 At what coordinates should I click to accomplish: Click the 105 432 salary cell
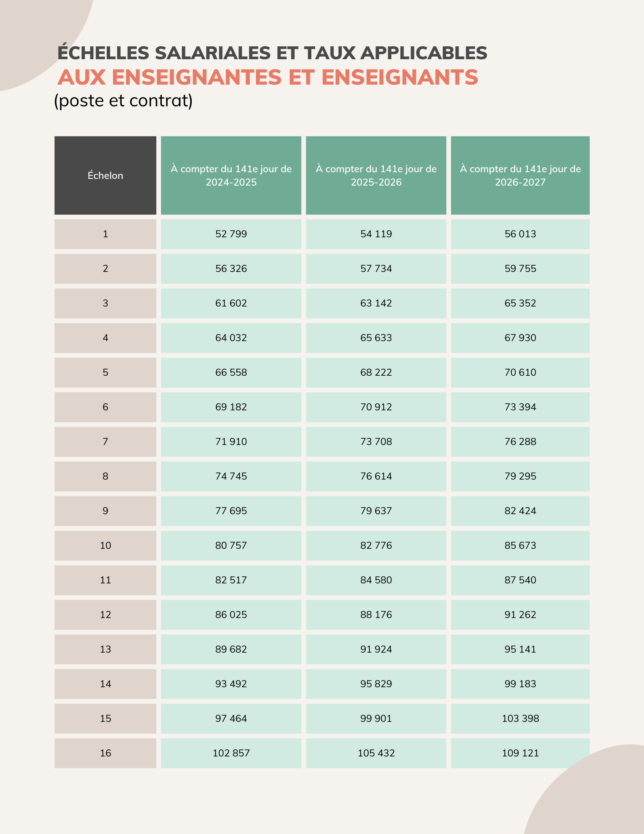point(376,753)
